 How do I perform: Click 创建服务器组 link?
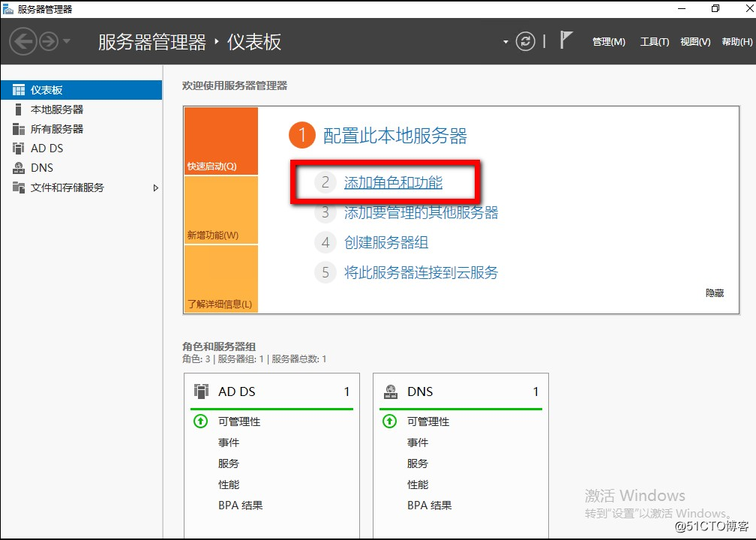click(x=386, y=242)
